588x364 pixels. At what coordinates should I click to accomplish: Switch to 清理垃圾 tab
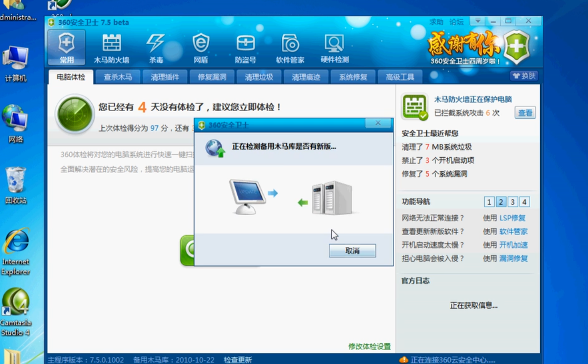click(259, 77)
